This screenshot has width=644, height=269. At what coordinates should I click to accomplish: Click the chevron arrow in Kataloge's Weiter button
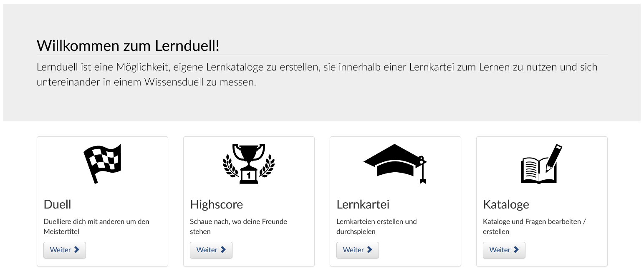pos(516,250)
